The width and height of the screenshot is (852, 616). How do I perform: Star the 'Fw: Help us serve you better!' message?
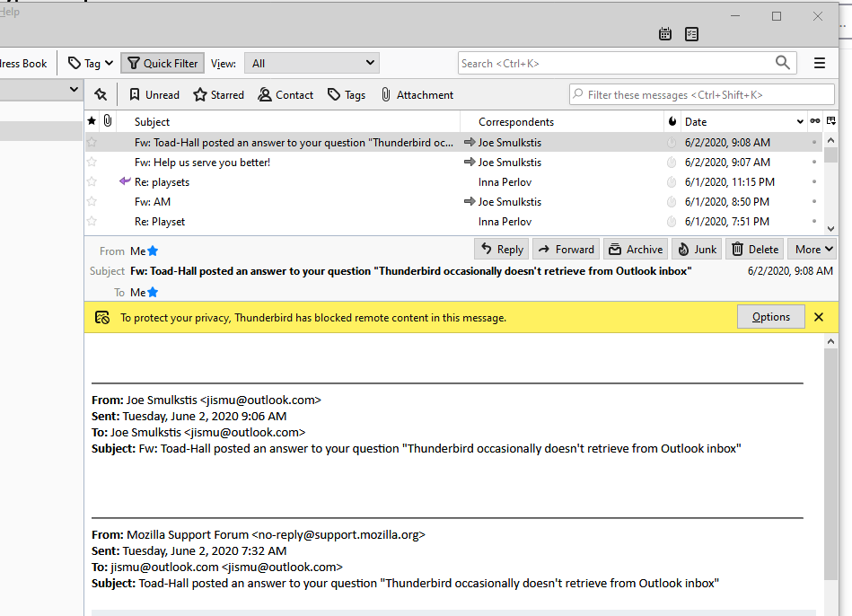click(x=92, y=162)
